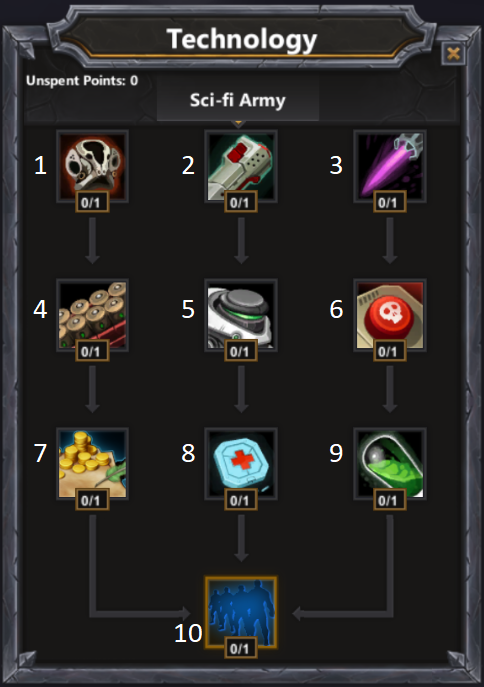Click the Unspent Points label
484x687 pixels.
click(x=82, y=81)
